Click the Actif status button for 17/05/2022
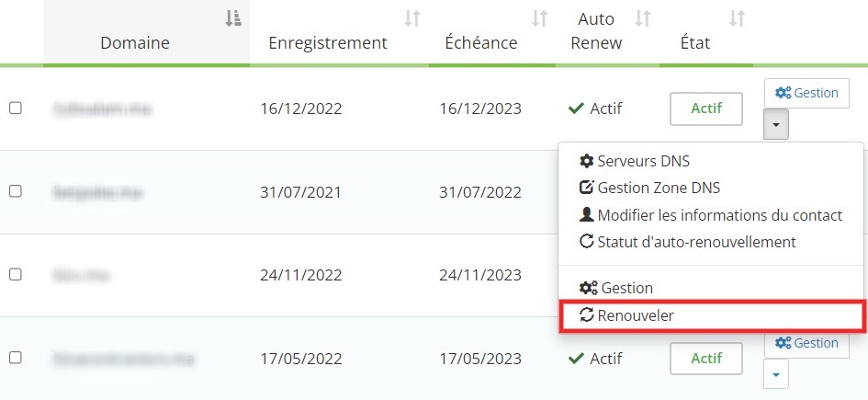Image resolution: width=868 pixels, height=400 pixels. [x=705, y=358]
